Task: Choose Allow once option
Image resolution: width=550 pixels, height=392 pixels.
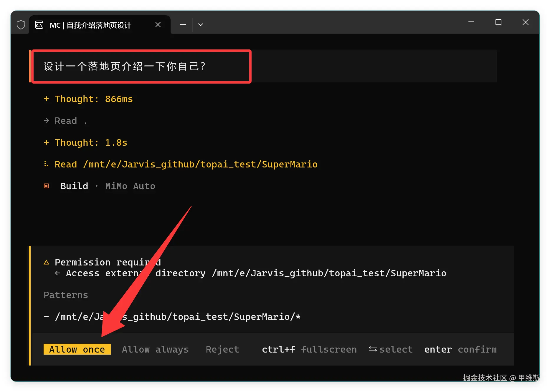Action: coord(77,349)
